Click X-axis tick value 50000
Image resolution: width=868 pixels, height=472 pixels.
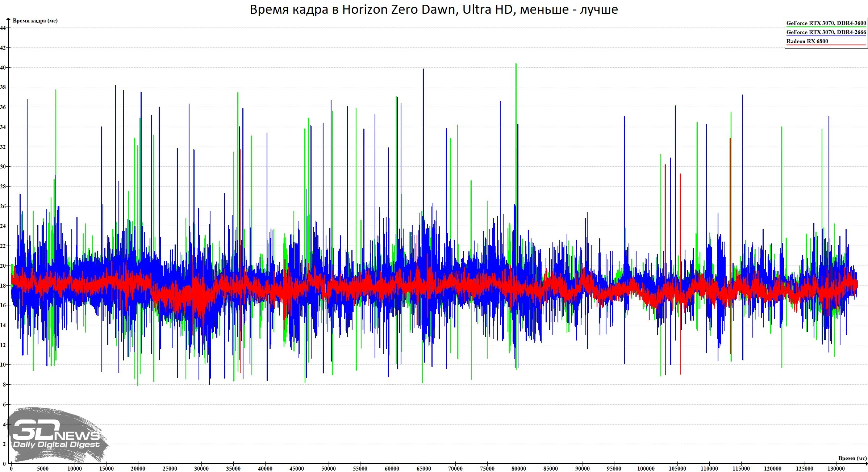[x=329, y=469]
